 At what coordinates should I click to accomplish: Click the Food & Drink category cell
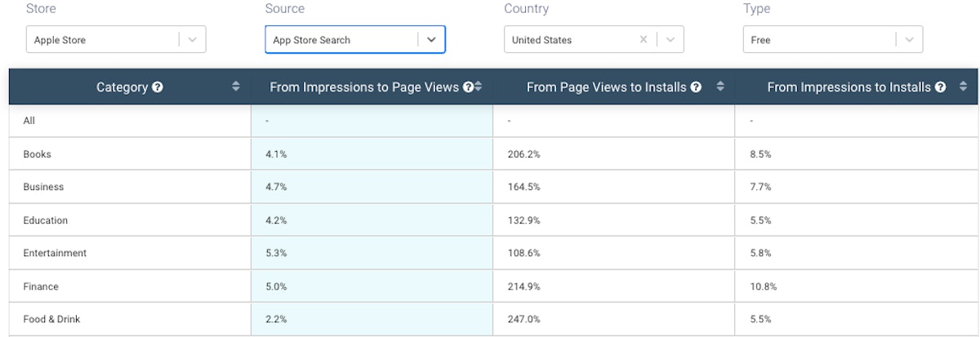point(50,320)
